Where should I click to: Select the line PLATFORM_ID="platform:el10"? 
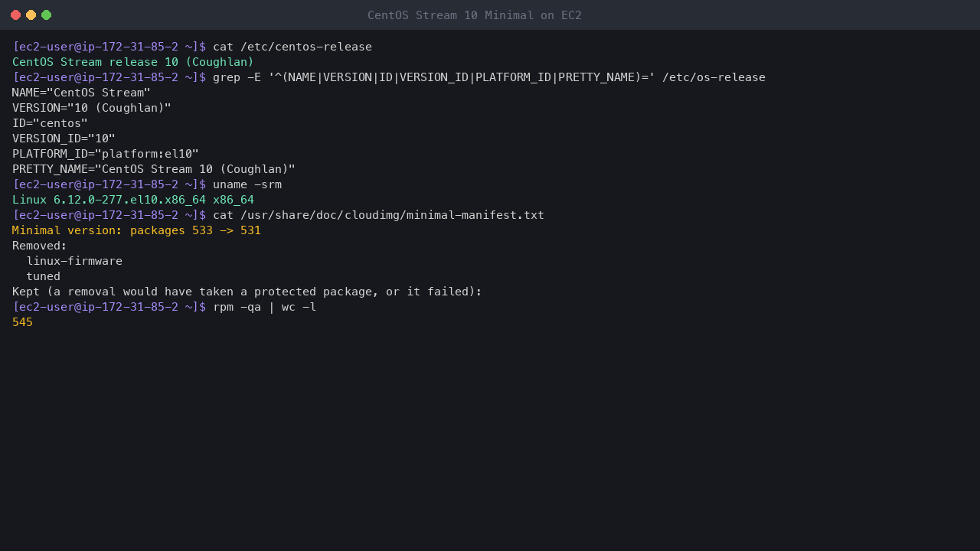pyautogui.click(x=106, y=154)
